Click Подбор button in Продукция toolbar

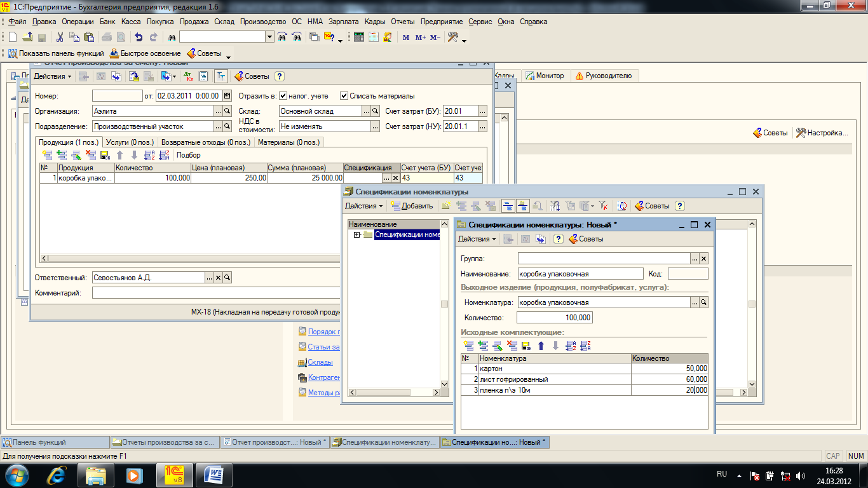click(188, 155)
